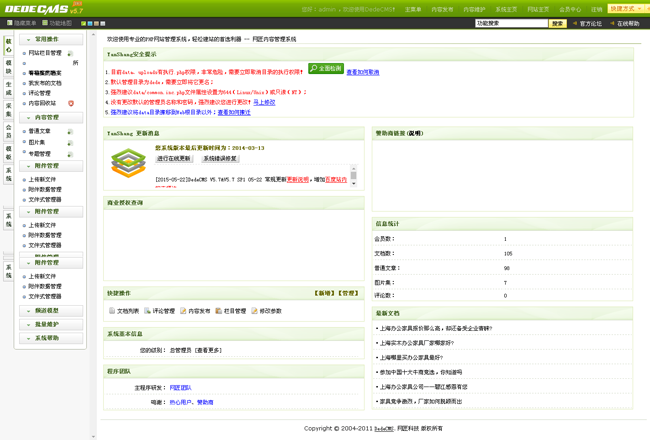Click the 功能地图 function map icon
The width and height of the screenshot is (650, 440).
tap(45, 23)
